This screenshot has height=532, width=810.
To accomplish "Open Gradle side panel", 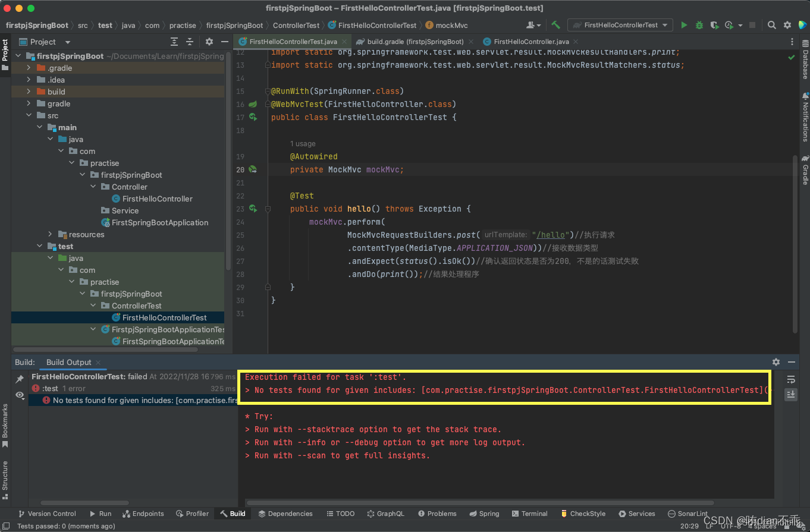I will (x=805, y=170).
